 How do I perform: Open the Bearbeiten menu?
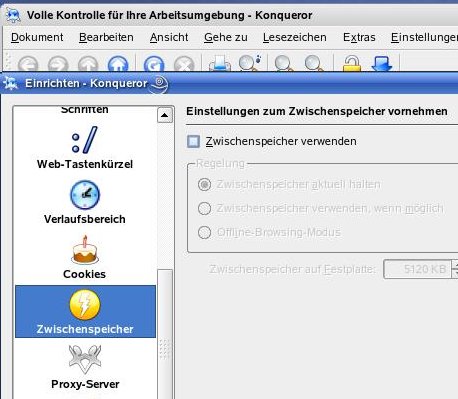click(106, 37)
